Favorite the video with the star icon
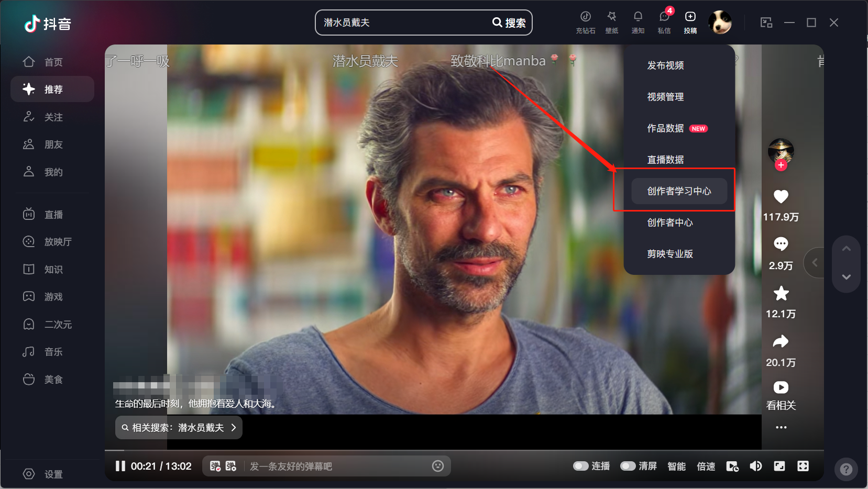Screen dimensions: 868x489 tap(781, 294)
